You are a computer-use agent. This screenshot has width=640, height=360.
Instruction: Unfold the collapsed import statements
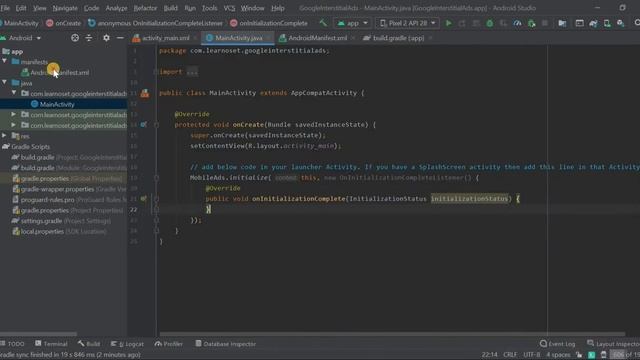(192, 72)
